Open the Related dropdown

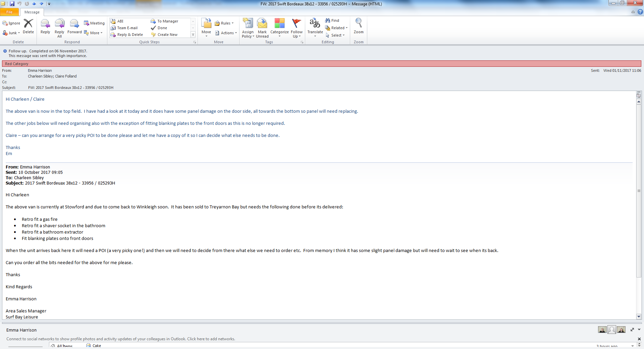[336, 28]
